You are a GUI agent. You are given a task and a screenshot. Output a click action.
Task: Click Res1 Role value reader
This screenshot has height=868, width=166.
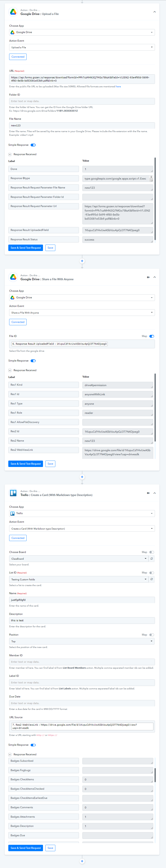point(118,413)
